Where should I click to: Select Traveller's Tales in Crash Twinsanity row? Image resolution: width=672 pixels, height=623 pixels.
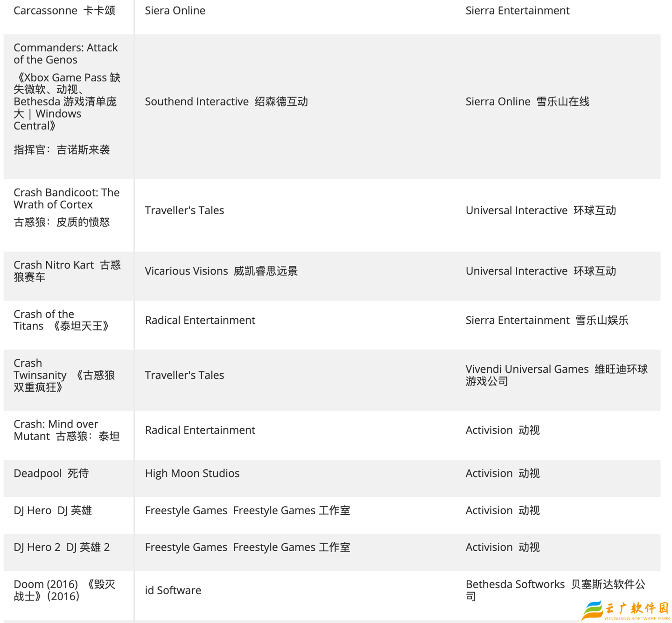pyautogui.click(x=184, y=375)
